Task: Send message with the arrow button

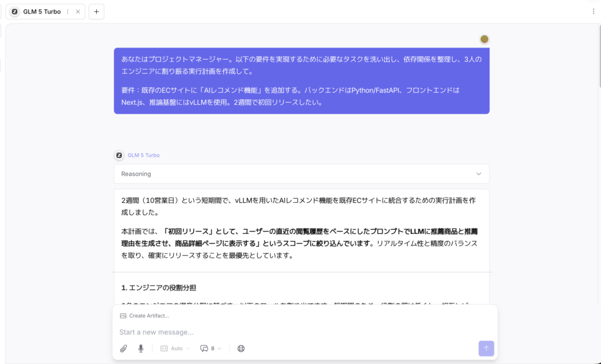Action: click(486, 348)
